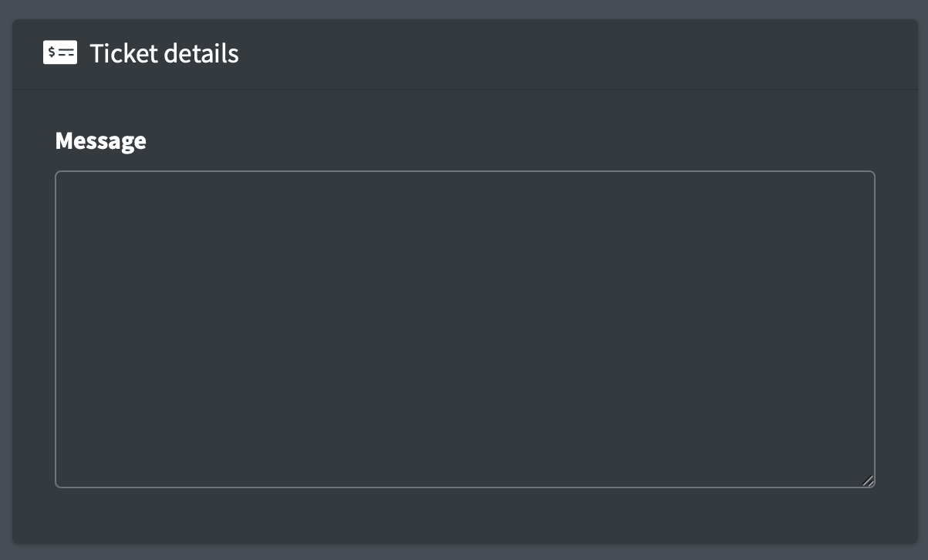Click the word "details" in the title
The image size is (928, 560).
tap(201, 53)
